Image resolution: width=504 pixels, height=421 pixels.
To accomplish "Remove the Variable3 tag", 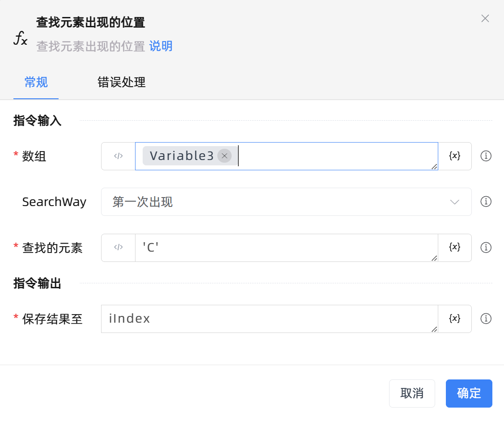I will [x=224, y=156].
